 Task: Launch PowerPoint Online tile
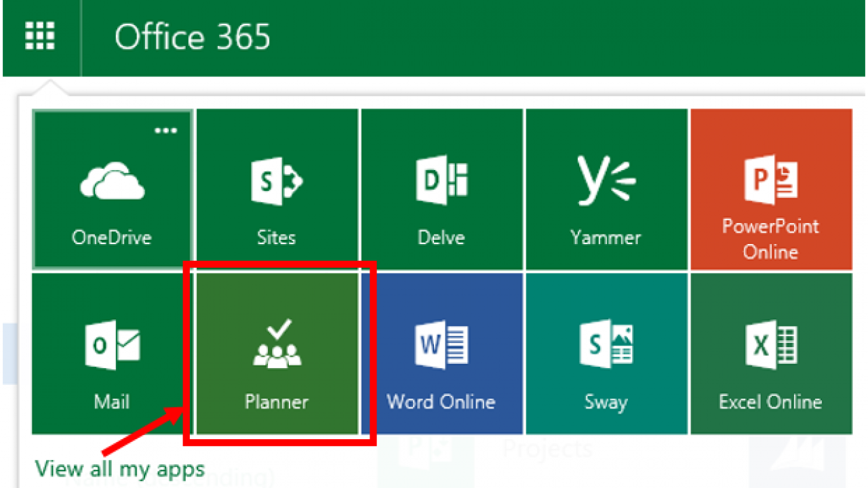[771, 190]
